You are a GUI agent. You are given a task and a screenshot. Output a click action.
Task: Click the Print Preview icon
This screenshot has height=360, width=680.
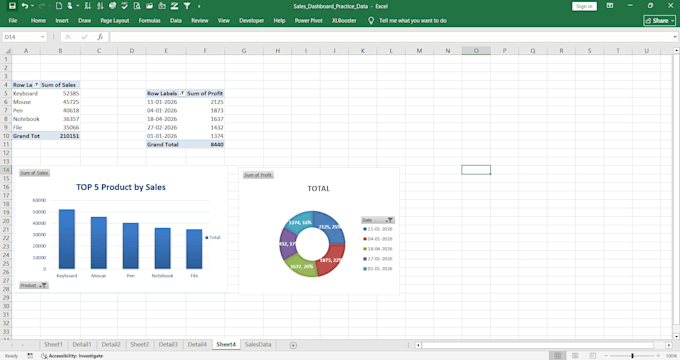(137, 6)
